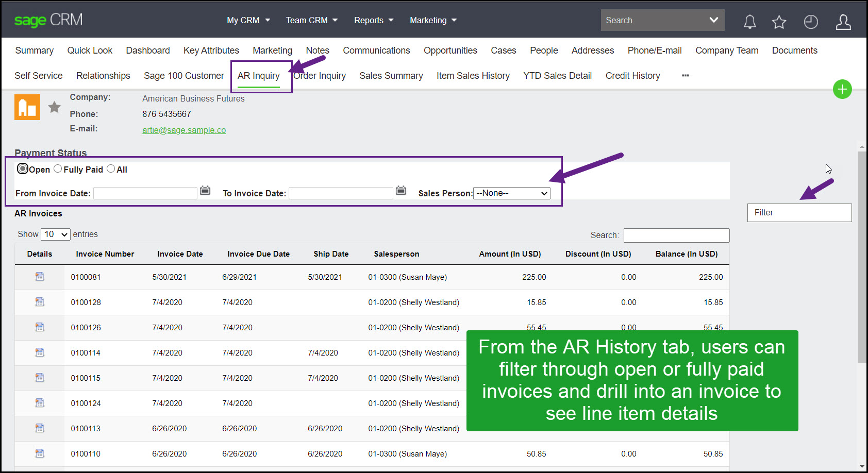
Task: Change the Show entries count dropdown
Action: click(56, 234)
